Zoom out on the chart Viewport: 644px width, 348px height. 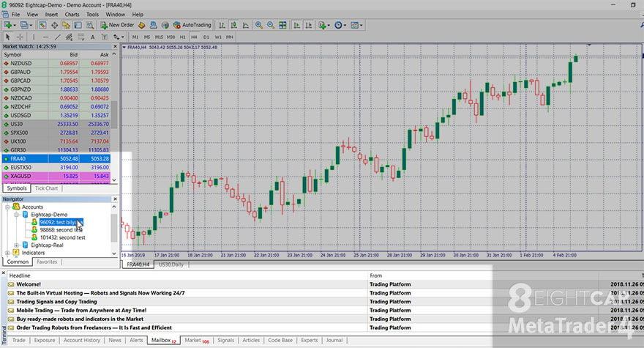[271, 25]
